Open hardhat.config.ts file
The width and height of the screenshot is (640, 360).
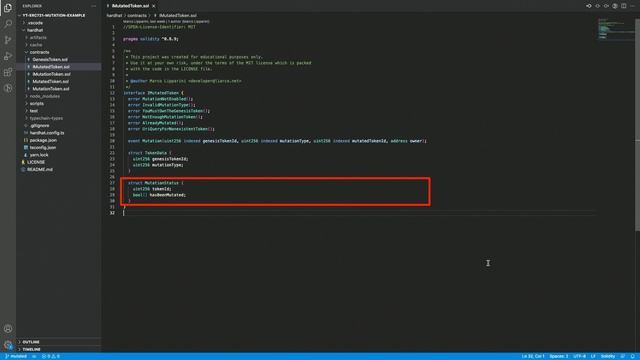(47, 133)
